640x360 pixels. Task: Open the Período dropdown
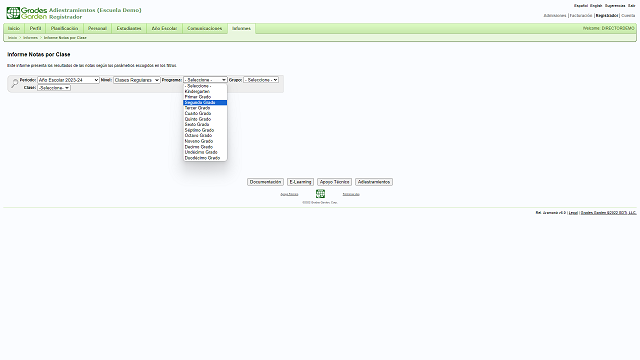pos(68,80)
